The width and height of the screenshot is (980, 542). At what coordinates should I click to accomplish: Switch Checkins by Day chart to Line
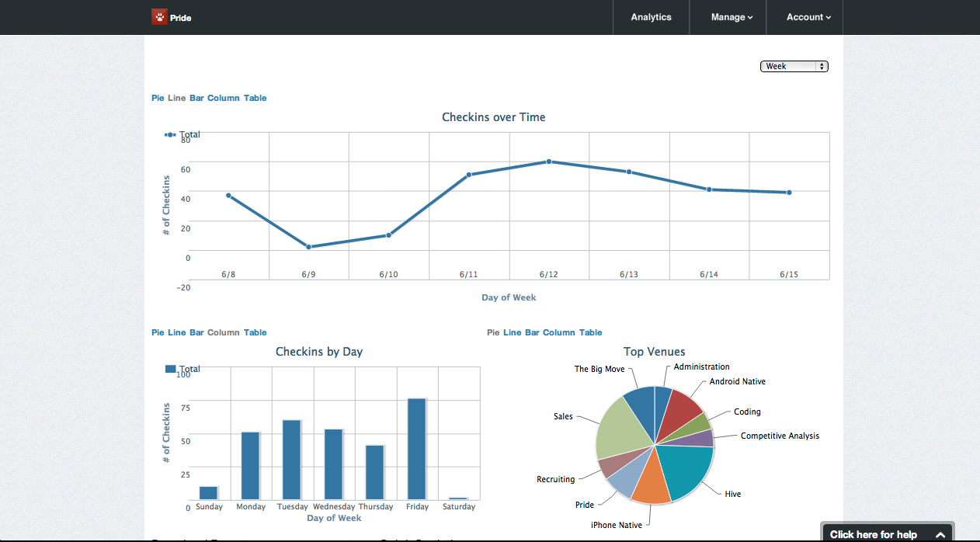click(x=177, y=333)
